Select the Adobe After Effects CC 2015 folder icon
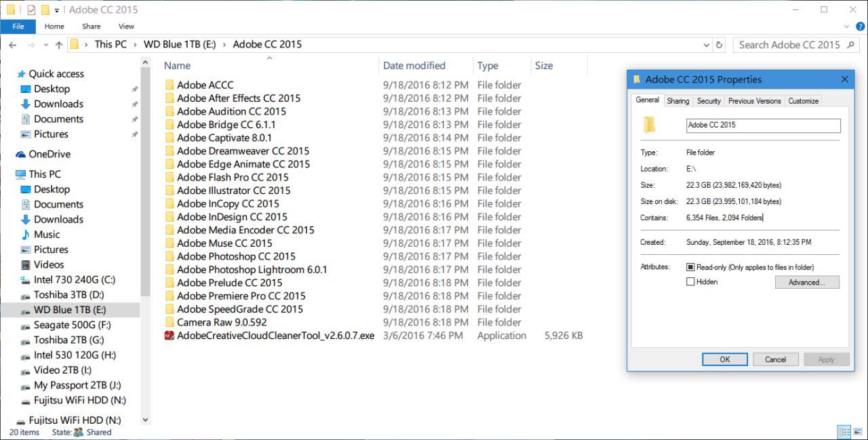Image resolution: width=868 pixels, height=440 pixels. pyautogui.click(x=170, y=98)
